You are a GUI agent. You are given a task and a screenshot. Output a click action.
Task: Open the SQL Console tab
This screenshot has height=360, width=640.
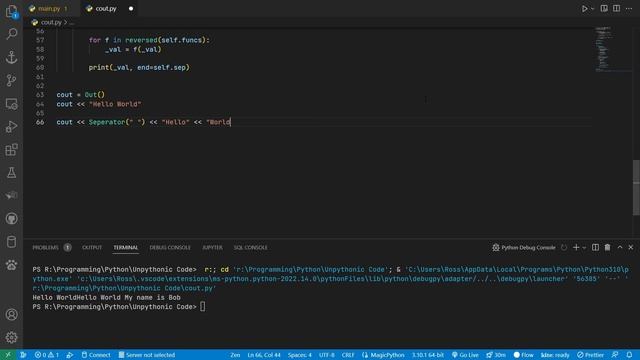click(250, 247)
